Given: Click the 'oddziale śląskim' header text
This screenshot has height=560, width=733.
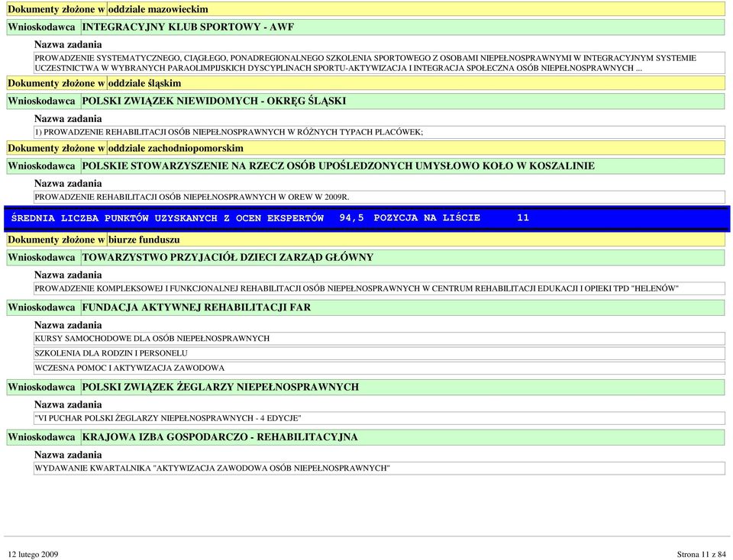Looking at the screenshot, I should [144, 83].
